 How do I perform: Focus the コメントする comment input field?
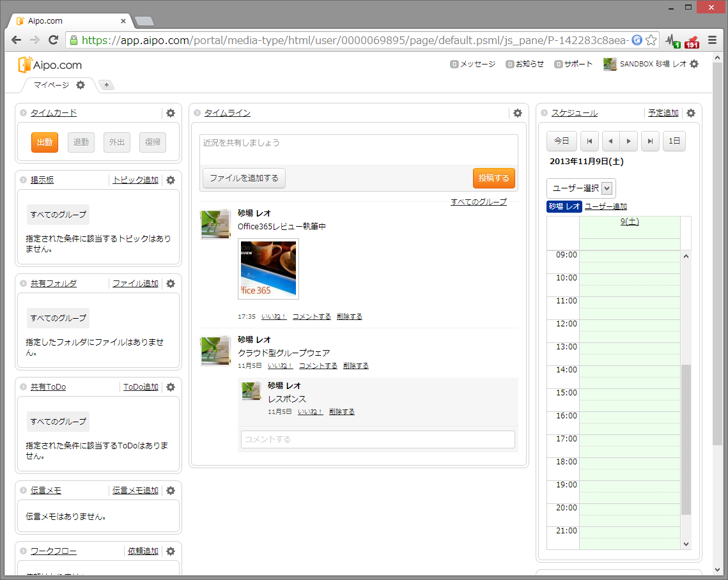(x=378, y=439)
